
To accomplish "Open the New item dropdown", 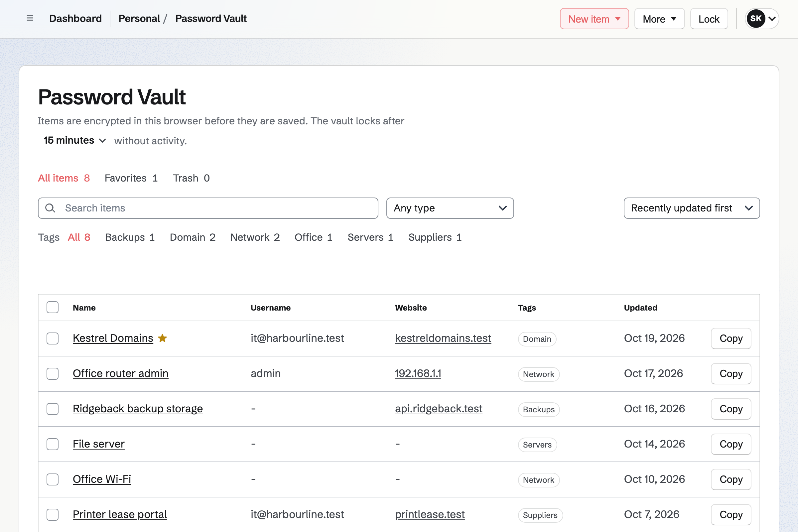I will pyautogui.click(x=594, y=19).
